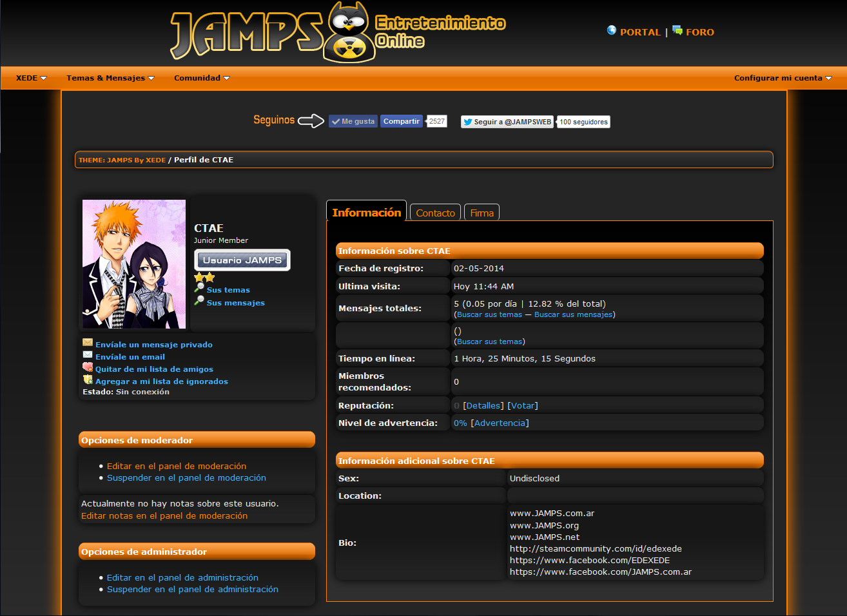Expand the XEDE dropdown menu
847x616 pixels.
[x=31, y=78]
